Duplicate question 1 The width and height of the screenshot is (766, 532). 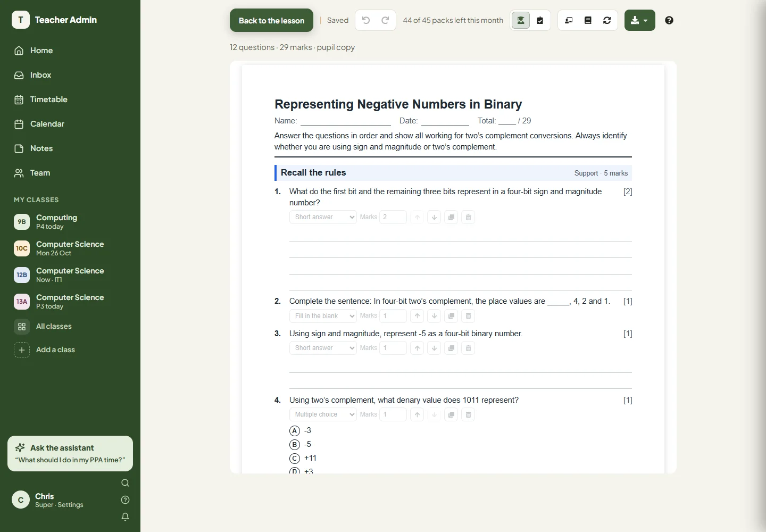pos(451,217)
